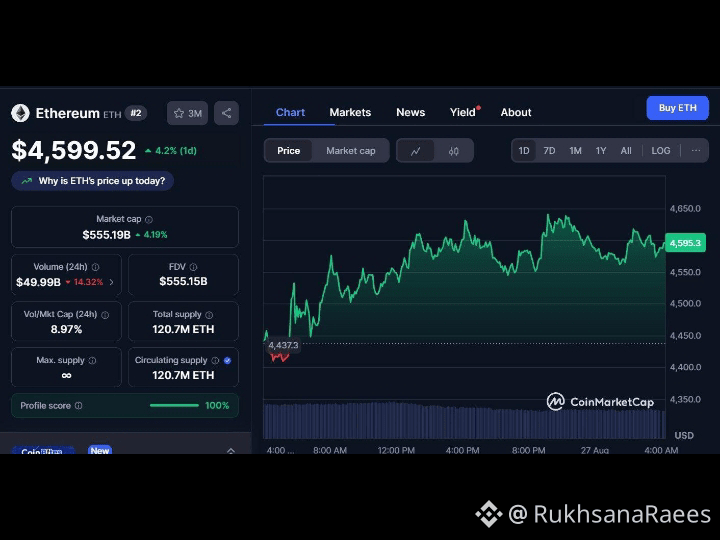720x540 pixels.
Task: Click the volume bars under the chart
Action: tap(464, 421)
